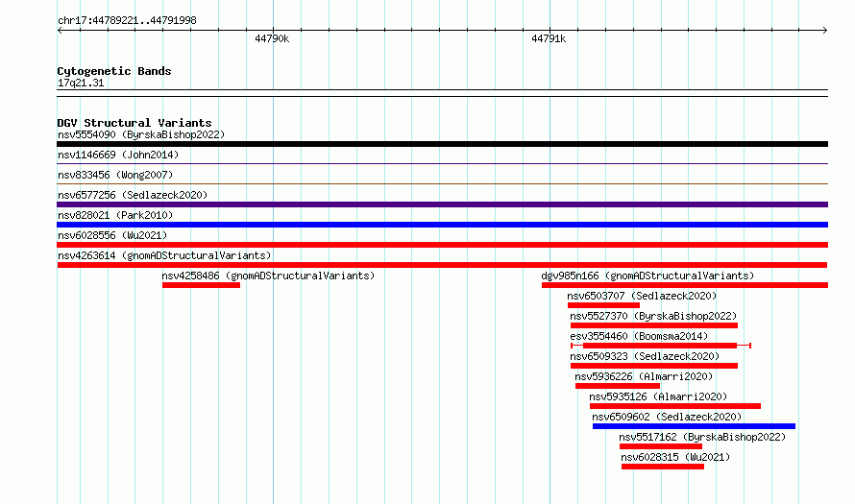The height and width of the screenshot is (504, 855).
Task: Select the purple nsv6577256 variant bar
Action: pos(442,204)
